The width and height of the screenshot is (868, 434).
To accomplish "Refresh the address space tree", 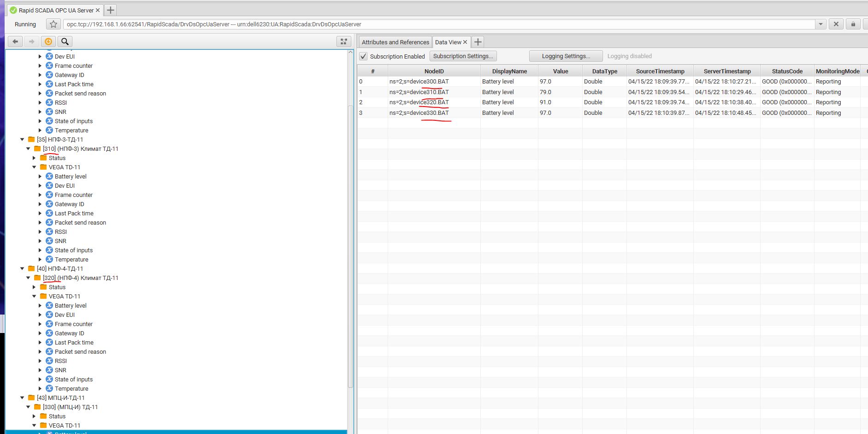I will pyautogui.click(x=48, y=42).
